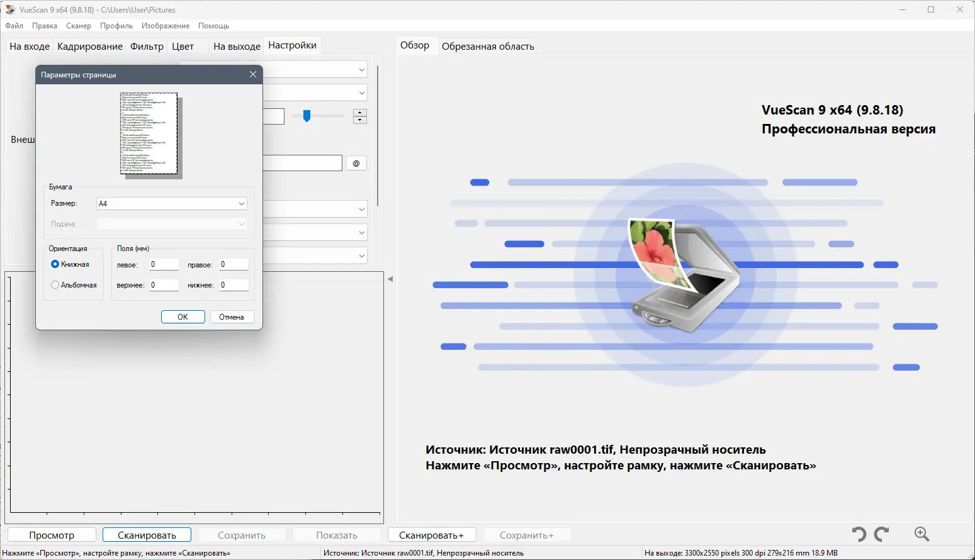Open the Размер paper size dropdown
The height and width of the screenshot is (560, 975).
point(172,204)
